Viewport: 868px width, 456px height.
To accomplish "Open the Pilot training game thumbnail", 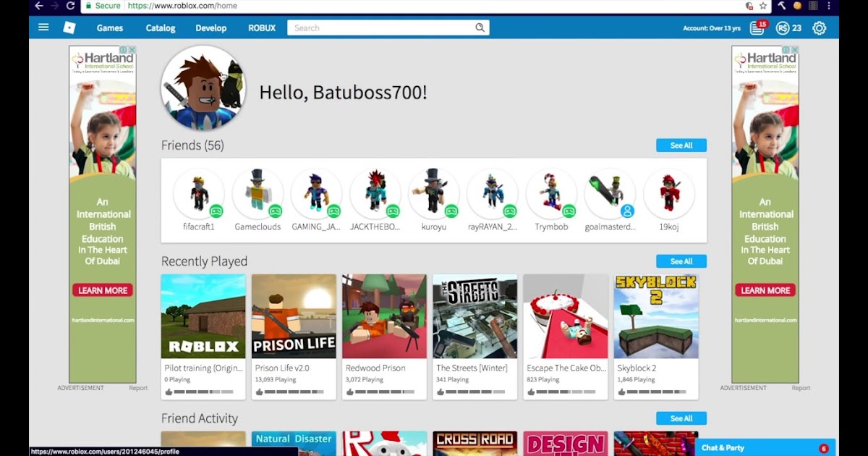I will tap(203, 316).
